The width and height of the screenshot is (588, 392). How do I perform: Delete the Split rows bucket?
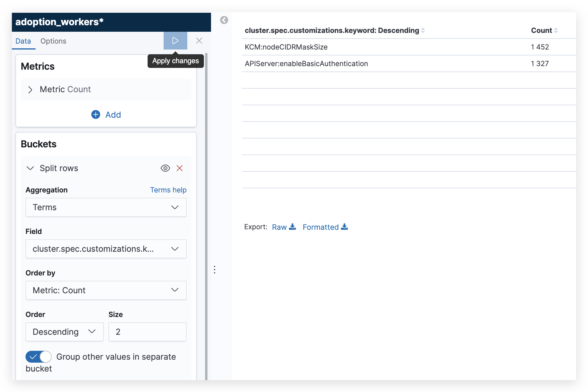[x=180, y=168]
